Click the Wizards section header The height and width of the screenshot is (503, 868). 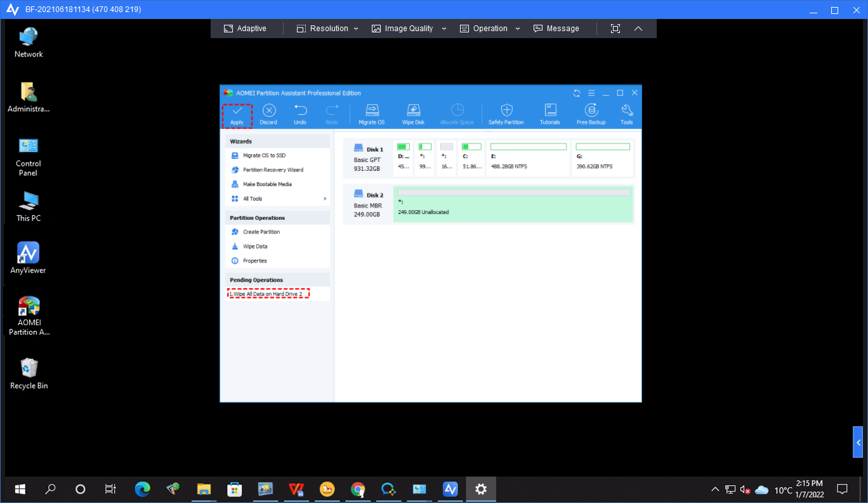278,141
